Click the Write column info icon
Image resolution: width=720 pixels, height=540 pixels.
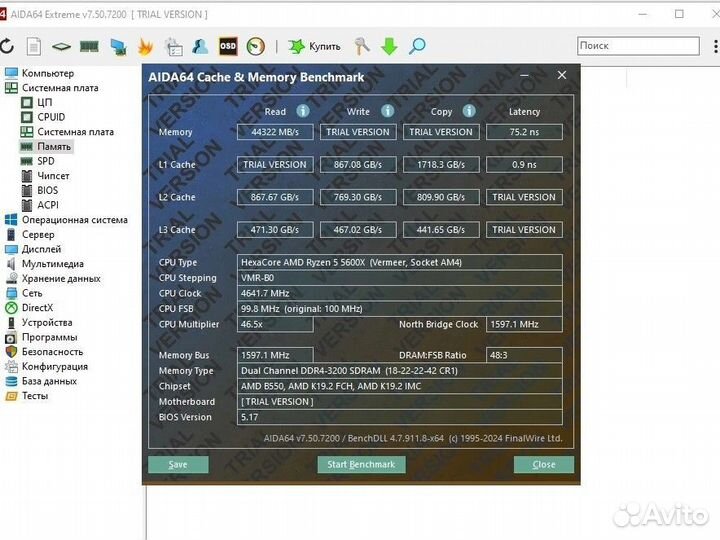point(388,111)
